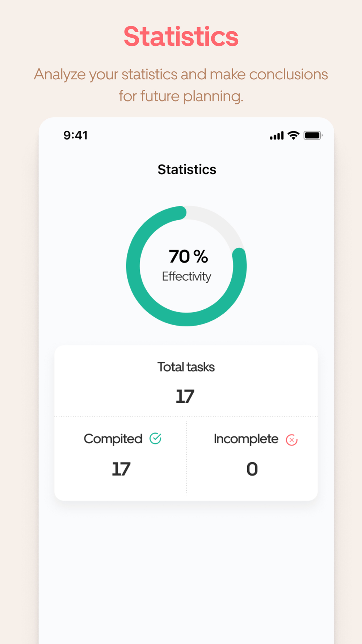Click the Effectivity label inside the ring
Viewport: 362px width, 644px height.
coord(186,276)
